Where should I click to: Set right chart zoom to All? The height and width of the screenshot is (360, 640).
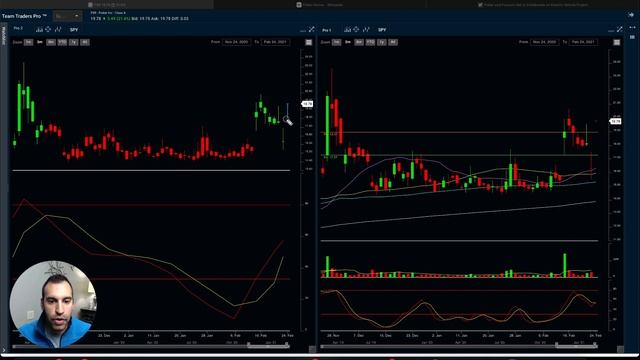pos(393,42)
